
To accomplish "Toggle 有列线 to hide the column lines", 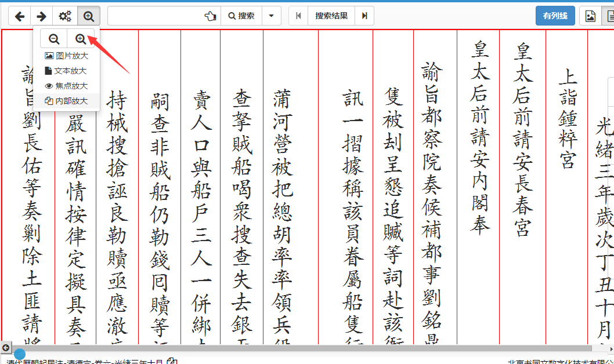I will (555, 16).
